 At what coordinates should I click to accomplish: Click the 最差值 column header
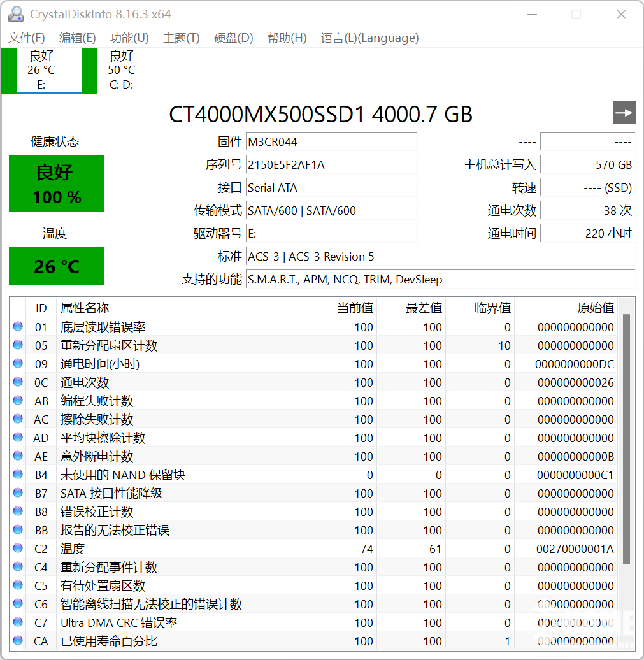tap(411, 308)
